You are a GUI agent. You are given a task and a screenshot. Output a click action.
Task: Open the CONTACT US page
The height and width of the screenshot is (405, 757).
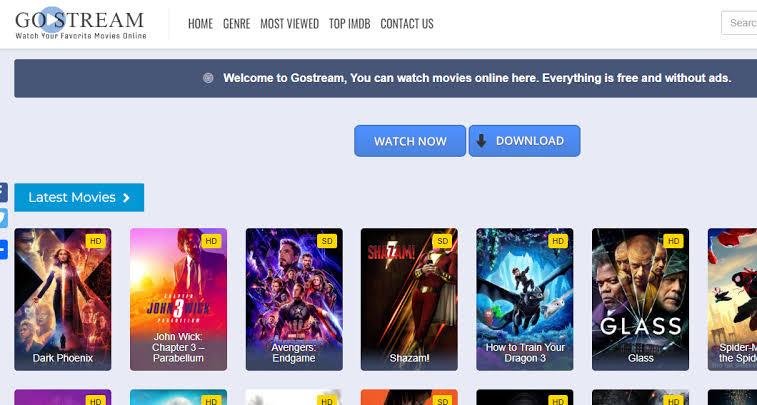click(407, 24)
